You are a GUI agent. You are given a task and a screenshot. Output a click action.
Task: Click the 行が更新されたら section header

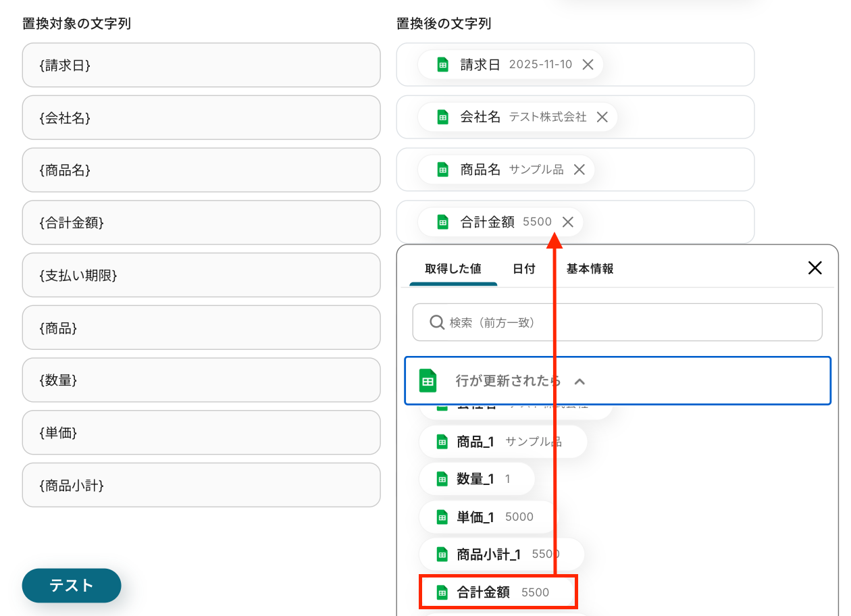(617, 381)
